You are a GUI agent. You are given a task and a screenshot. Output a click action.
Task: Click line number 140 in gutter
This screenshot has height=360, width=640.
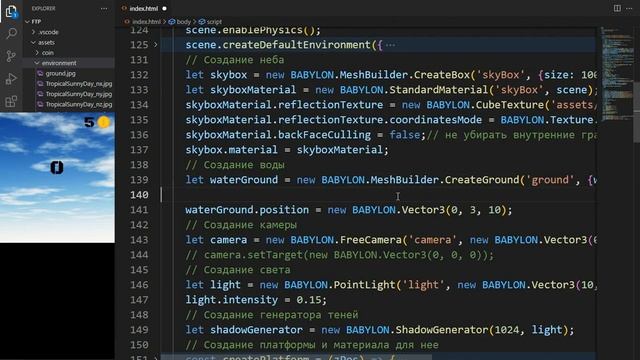tap(139, 195)
